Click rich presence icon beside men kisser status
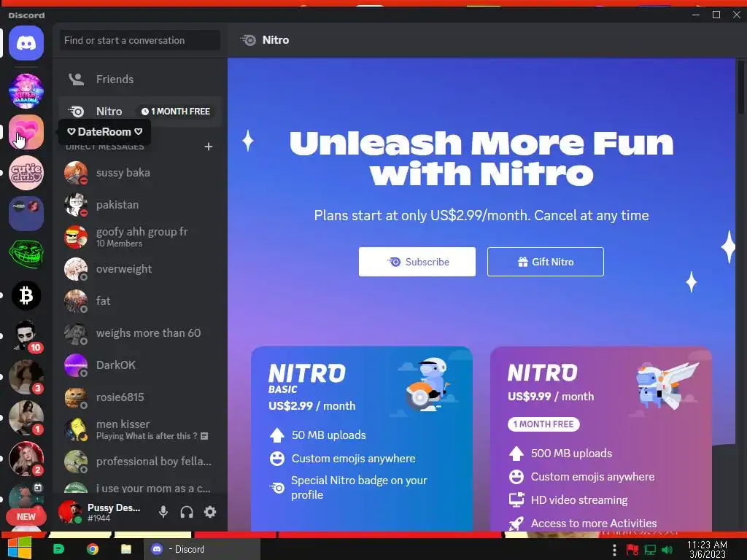Image resolution: width=747 pixels, height=560 pixels. (x=204, y=436)
